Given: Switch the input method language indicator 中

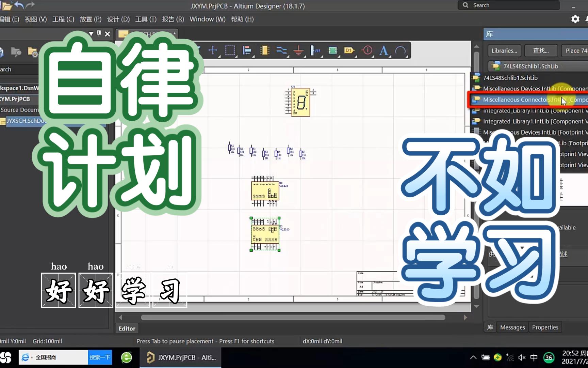Looking at the screenshot, I should (x=534, y=357).
